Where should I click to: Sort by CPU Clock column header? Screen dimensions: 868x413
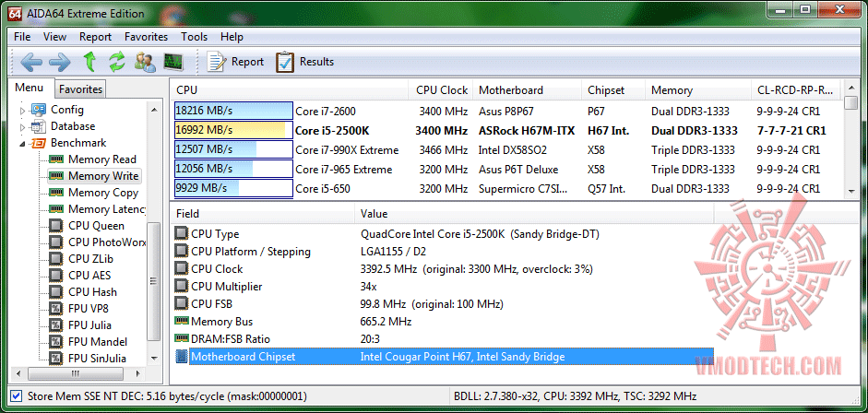(441, 90)
